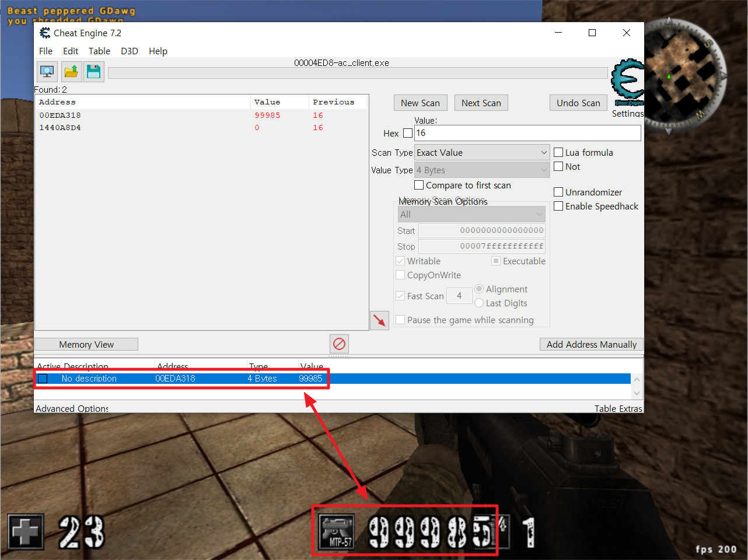Open Memory View

coord(86,344)
